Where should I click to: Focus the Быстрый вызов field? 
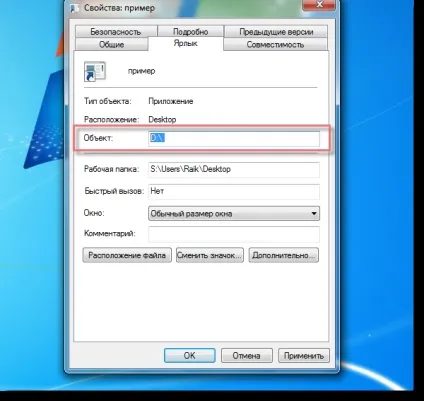click(234, 191)
